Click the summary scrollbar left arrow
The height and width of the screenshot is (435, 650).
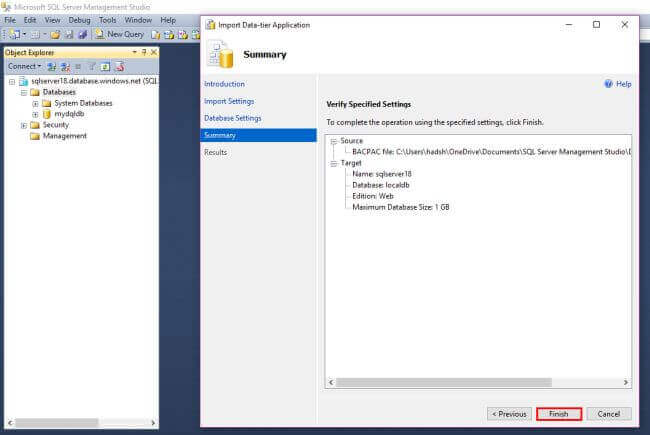(331, 382)
